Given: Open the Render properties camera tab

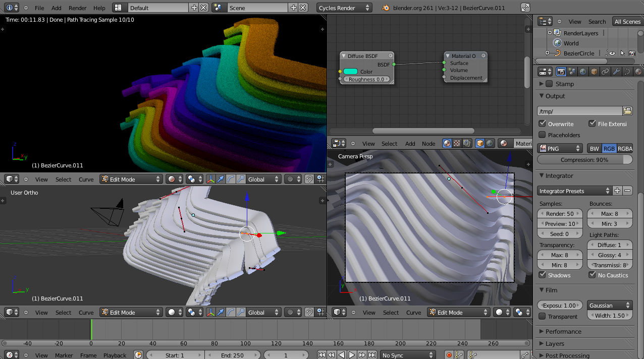Looking at the screenshot, I should (561, 72).
